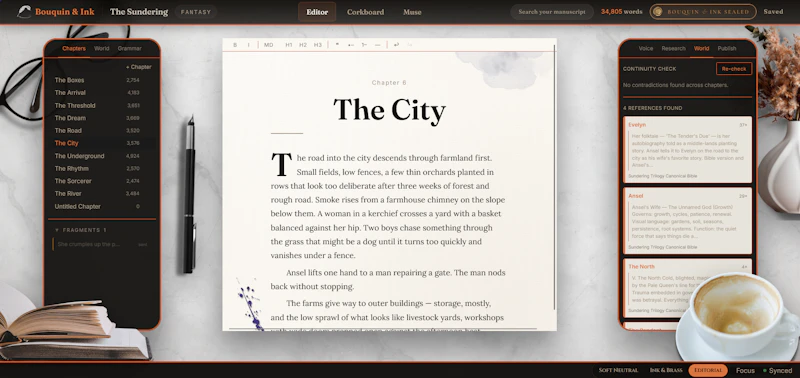Collapse the Fragments section
The width and height of the screenshot is (800, 378).
[81, 230]
